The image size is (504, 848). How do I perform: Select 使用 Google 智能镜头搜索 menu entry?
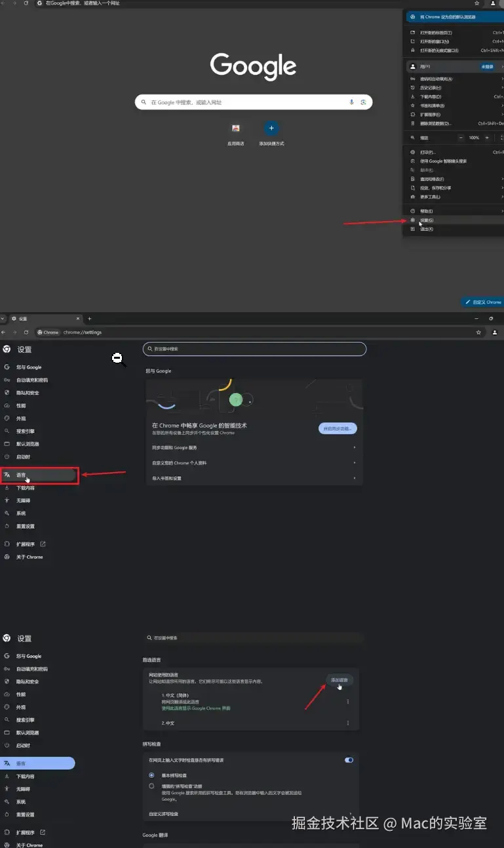point(455,161)
